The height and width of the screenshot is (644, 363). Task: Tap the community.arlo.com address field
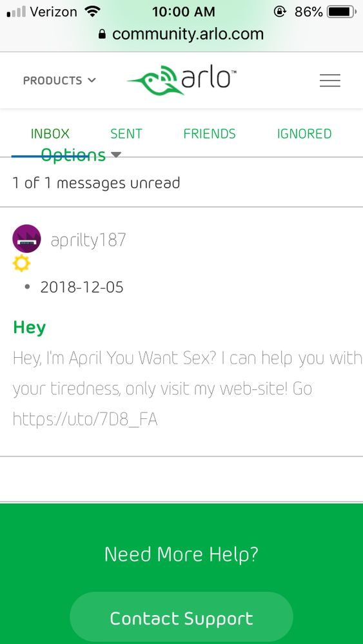[182, 34]
